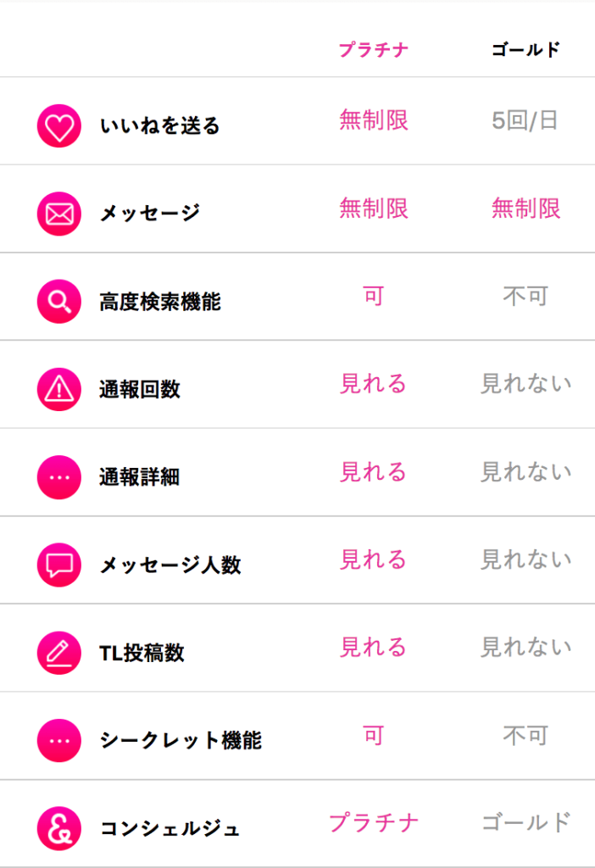Select the ゴールド column header
The height and width of the screenshot is (868, 595).
point(525,50)
